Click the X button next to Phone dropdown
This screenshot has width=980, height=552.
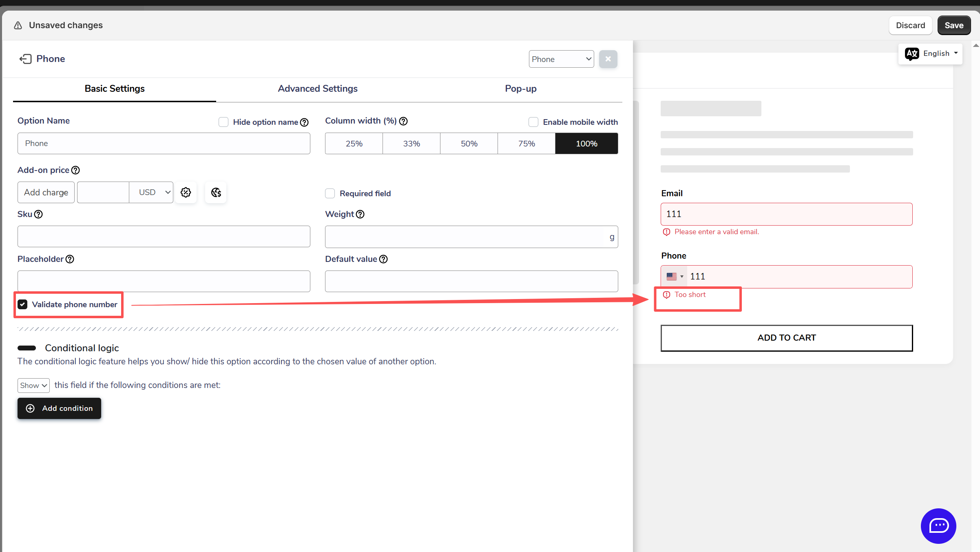click(608, 59)
